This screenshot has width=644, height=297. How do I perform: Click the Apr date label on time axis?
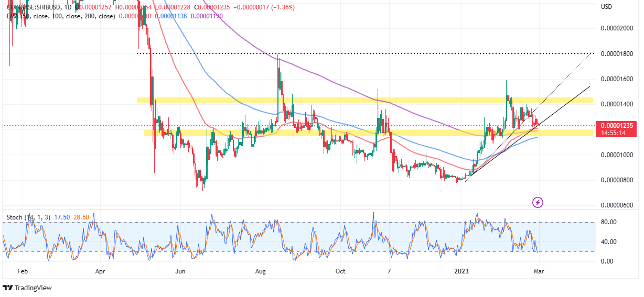tap(101, 271)
